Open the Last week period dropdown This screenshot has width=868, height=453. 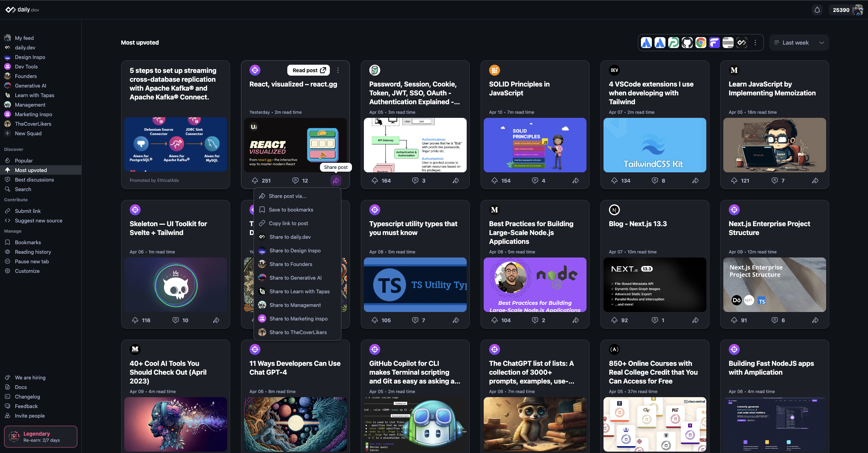[799, 43]
